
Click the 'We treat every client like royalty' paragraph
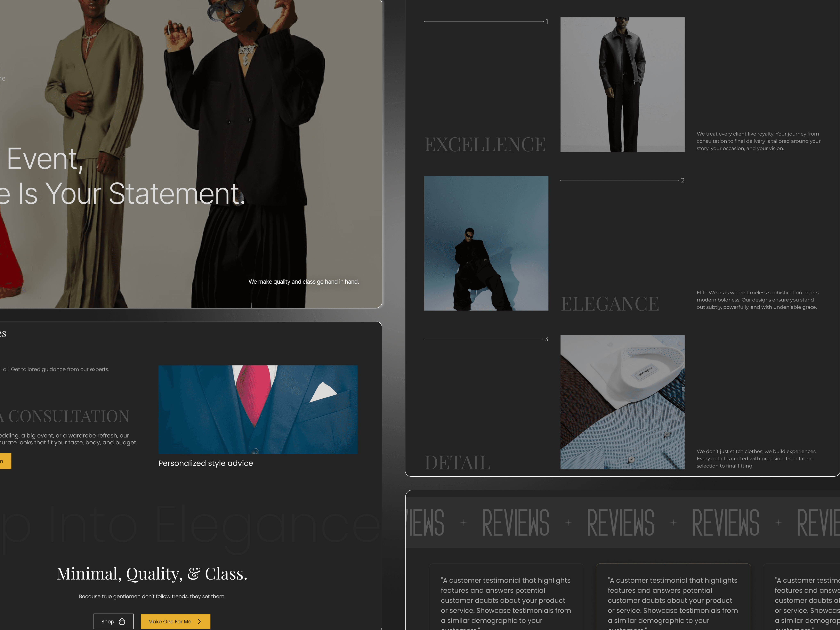pos(758,141)
